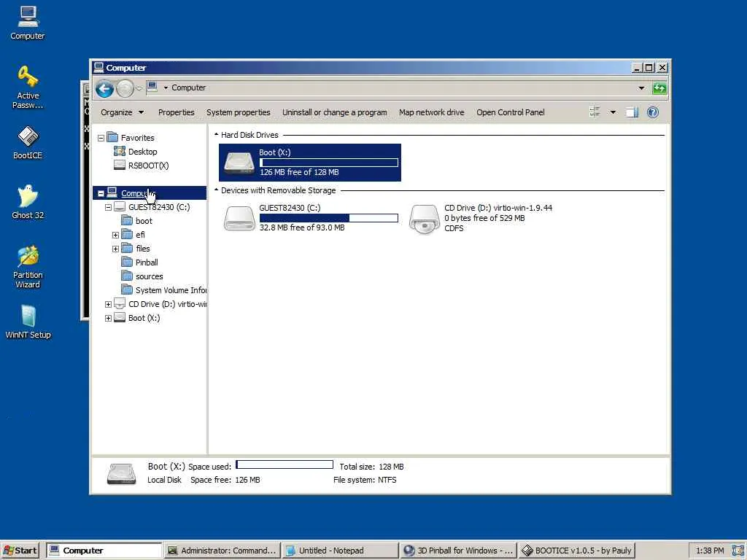Toggle the preview pane icon

(632, 112)
